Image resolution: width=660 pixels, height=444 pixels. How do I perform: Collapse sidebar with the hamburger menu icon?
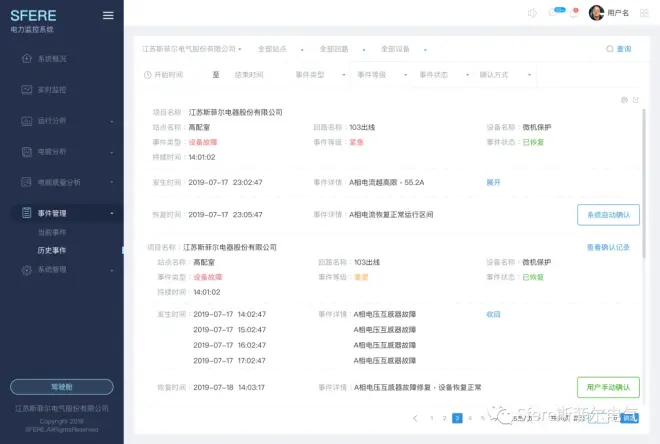(x=108, y=15)
